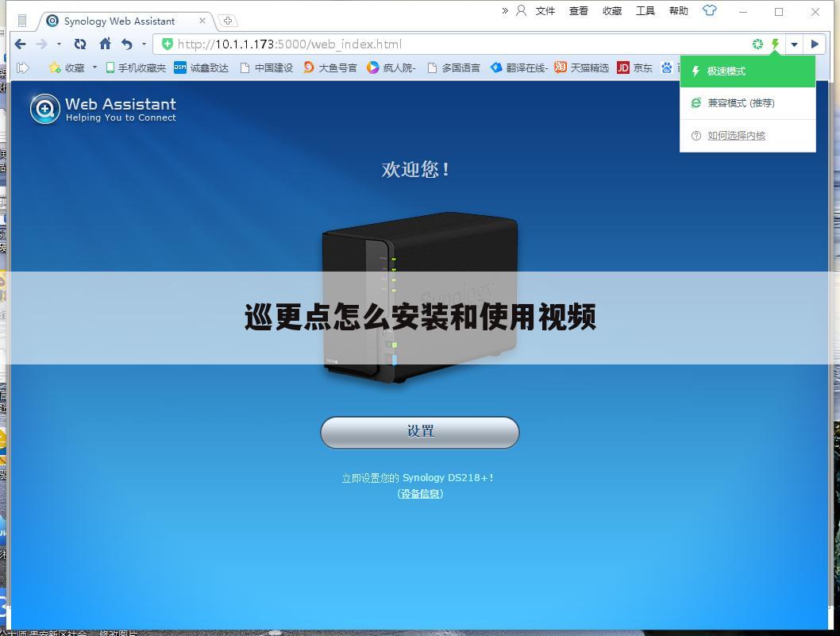Open 中国建设 bookmark

(266, 67)
